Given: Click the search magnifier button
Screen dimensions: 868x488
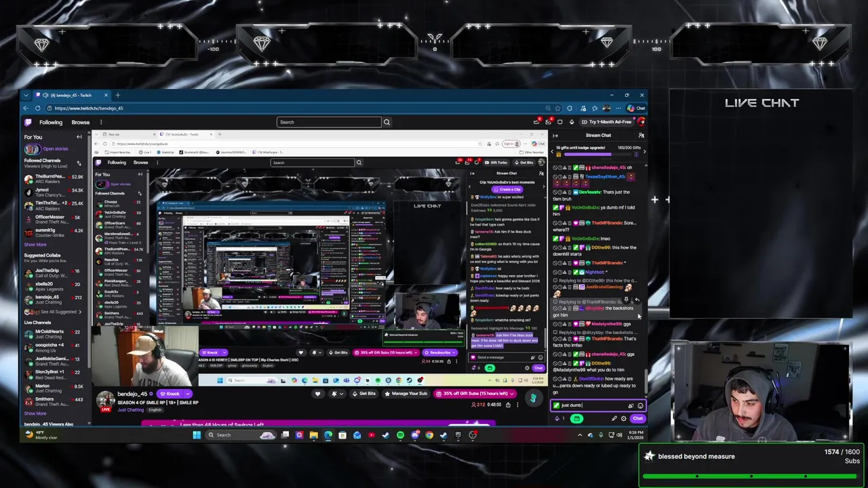Looking at the screenshot, I should [387, 122].
